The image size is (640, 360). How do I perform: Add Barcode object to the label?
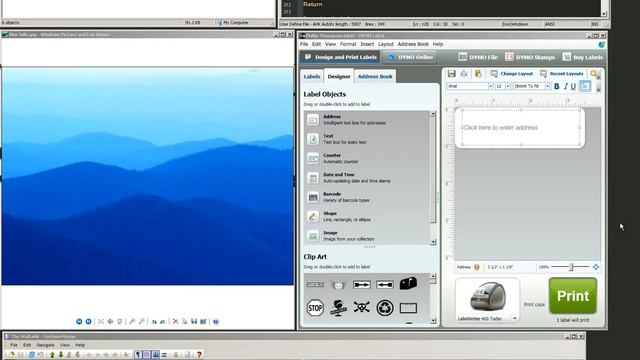pos(367,197)
